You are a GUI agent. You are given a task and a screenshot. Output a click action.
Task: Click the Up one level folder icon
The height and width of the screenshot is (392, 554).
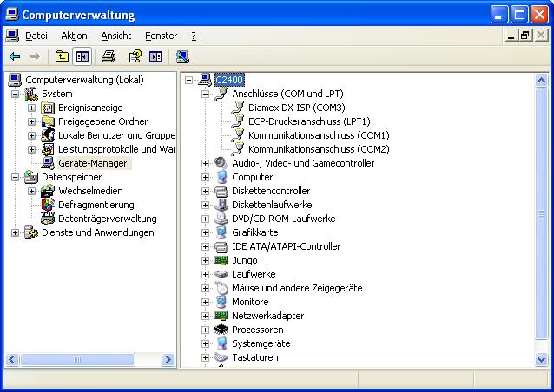(x=62, y=56)
